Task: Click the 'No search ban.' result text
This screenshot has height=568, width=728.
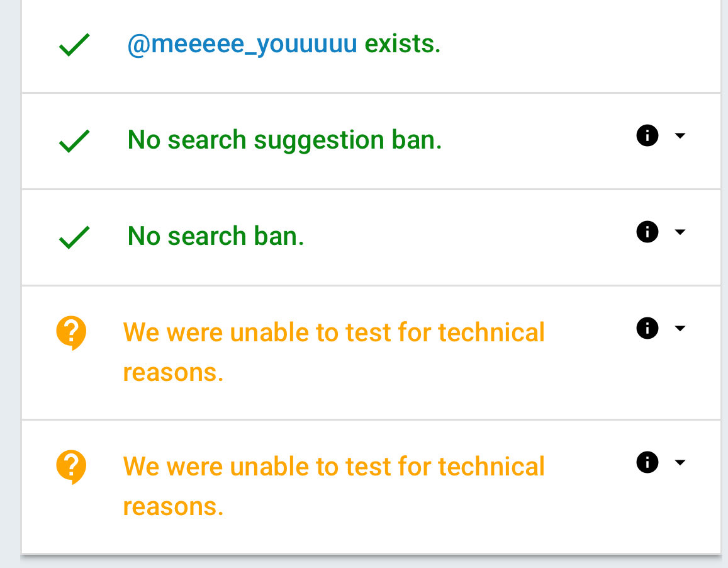Action: pos(216,236)
